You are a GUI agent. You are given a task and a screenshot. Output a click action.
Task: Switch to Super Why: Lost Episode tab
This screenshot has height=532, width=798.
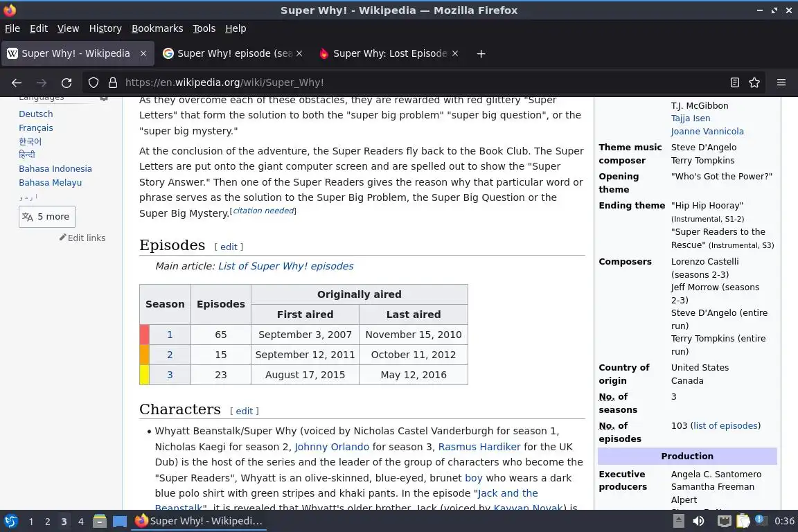(x=389, y=53)
